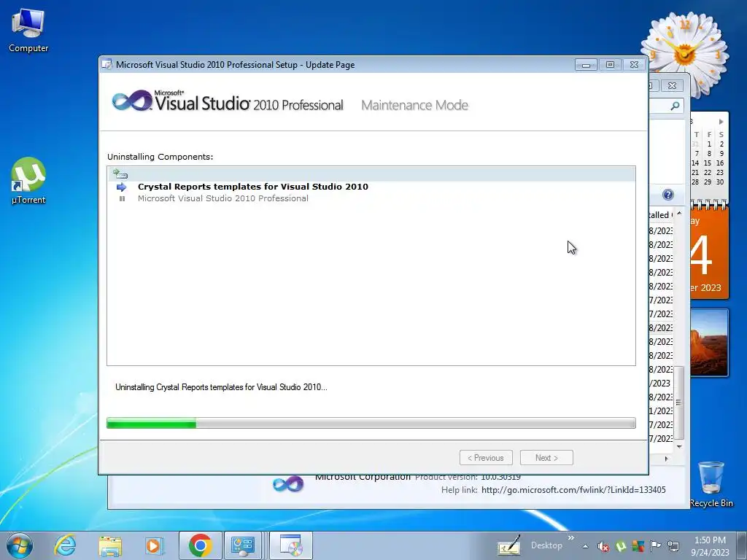Screen dimensions: 747x560
Task: Click the 'Uninstalling Crystal Reports templates' status text
Action: coord(221,387)
